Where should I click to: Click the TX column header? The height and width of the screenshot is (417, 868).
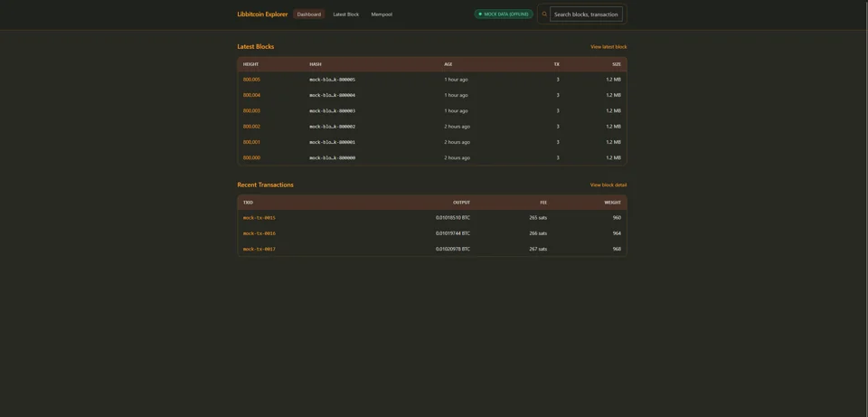(556, 64)
